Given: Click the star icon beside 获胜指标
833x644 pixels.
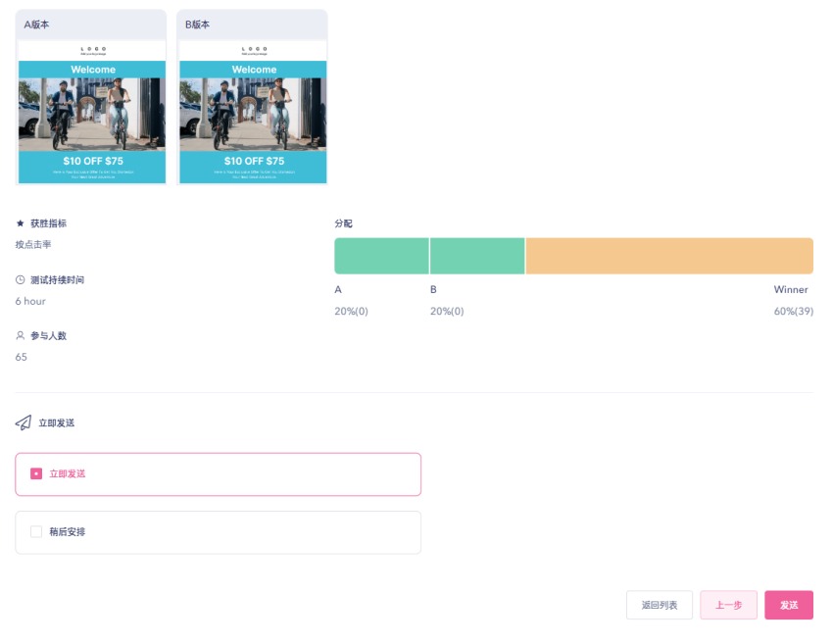Looking at the screenshot, I should click(x=20, y=223).
